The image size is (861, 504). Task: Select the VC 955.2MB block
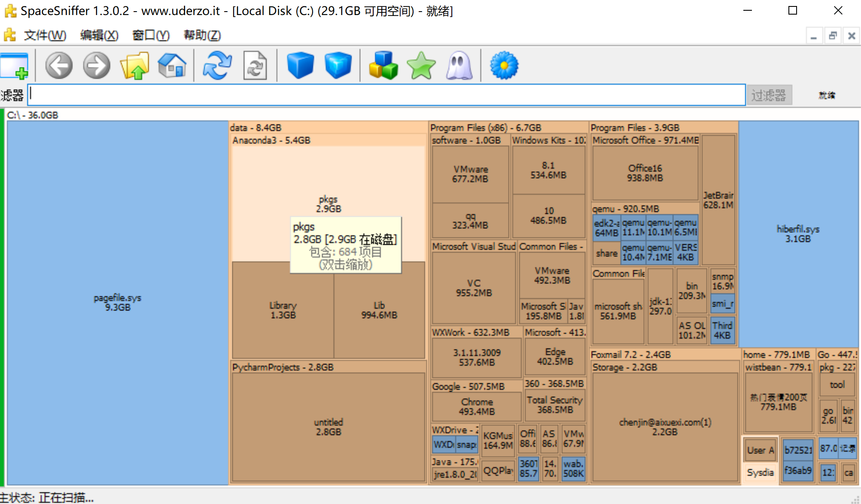pos(474,288)
